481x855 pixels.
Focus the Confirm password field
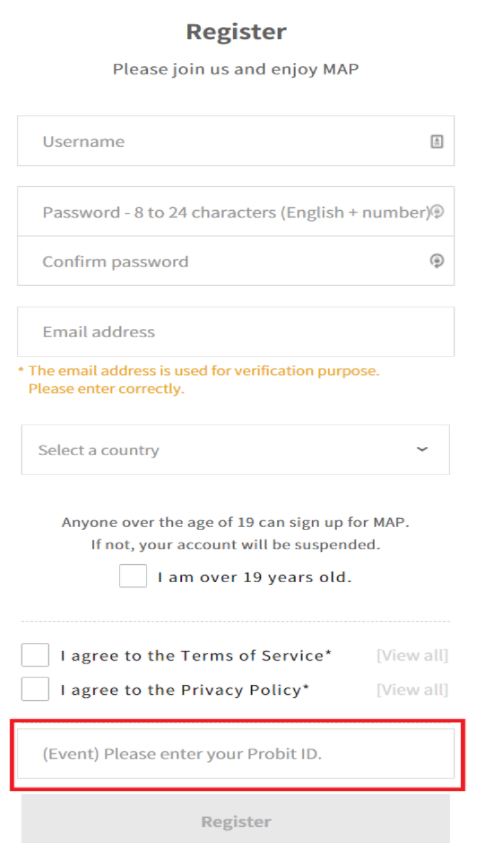(x=236, y=261)
